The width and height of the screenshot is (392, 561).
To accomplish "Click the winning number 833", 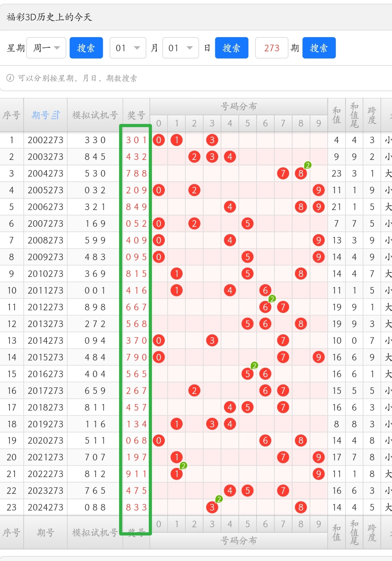I will tap(136, 507).
